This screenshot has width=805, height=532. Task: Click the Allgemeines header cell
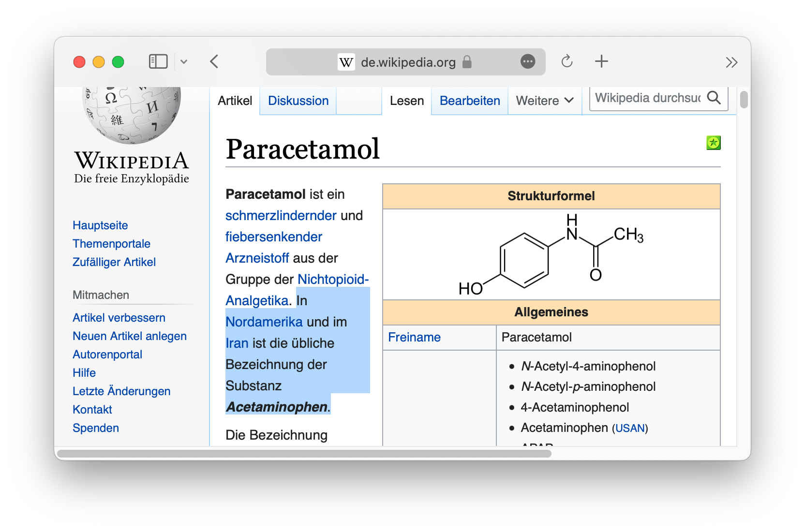[x=551, y=312]
